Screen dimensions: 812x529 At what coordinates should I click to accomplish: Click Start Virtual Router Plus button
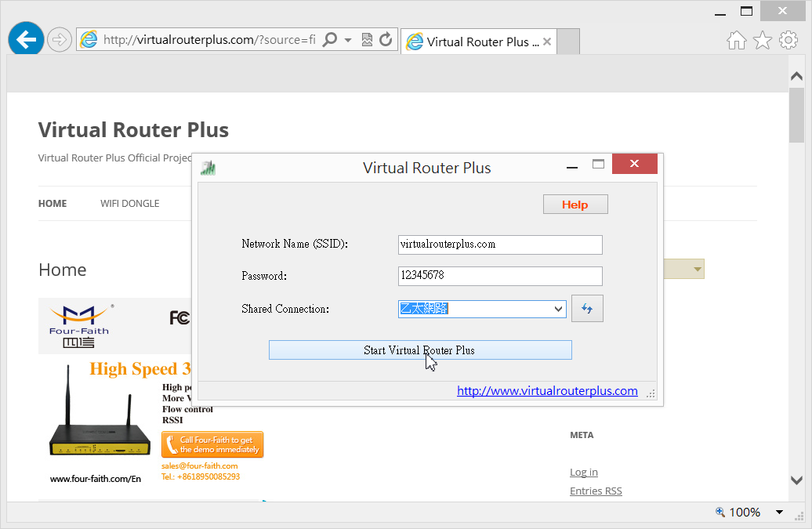pyautogui.click(x=420, y=350)
